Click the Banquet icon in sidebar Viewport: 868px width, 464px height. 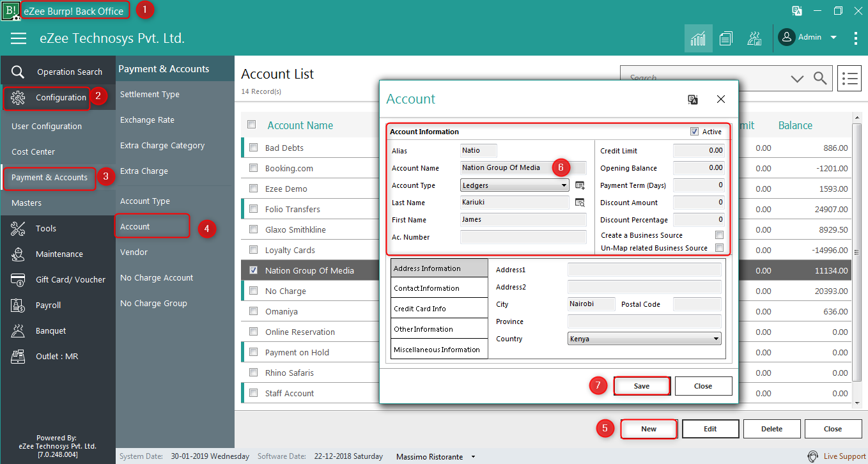[18, 330]
